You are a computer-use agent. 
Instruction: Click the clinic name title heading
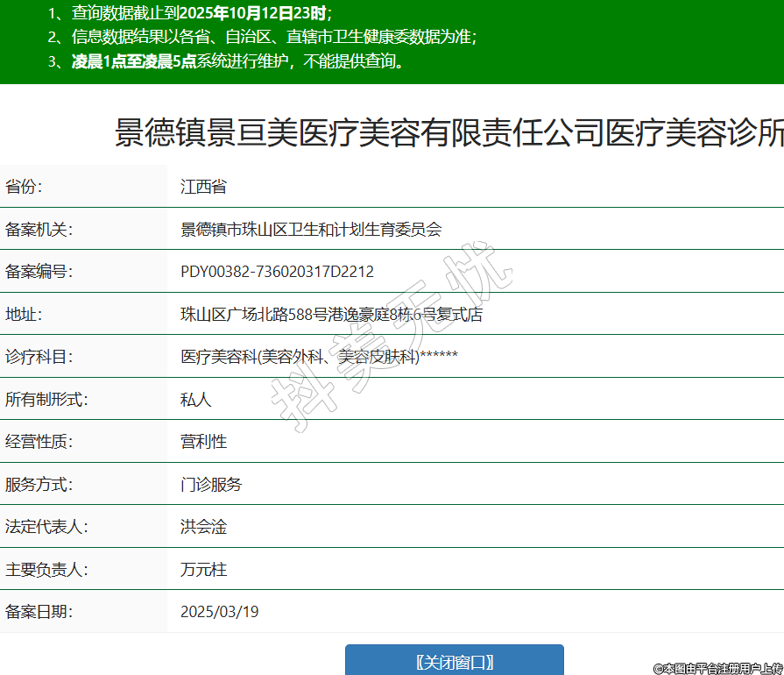pos(449,134)
